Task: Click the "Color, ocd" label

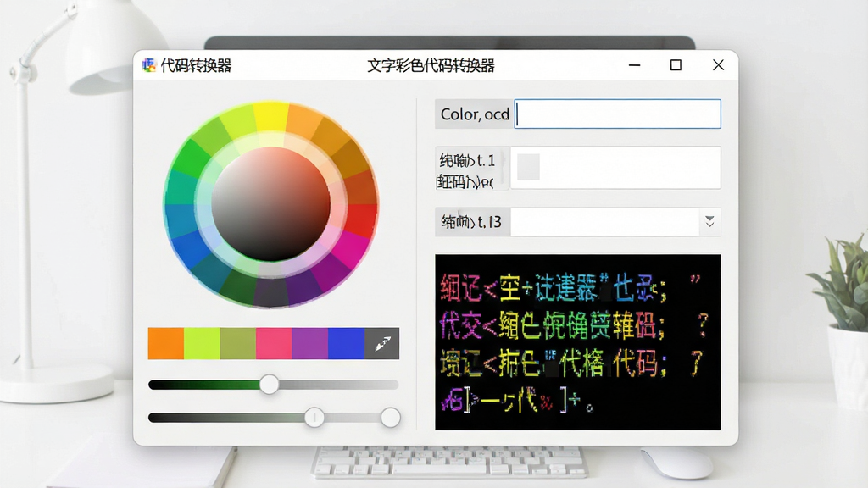Action: (x=475, y=114)
